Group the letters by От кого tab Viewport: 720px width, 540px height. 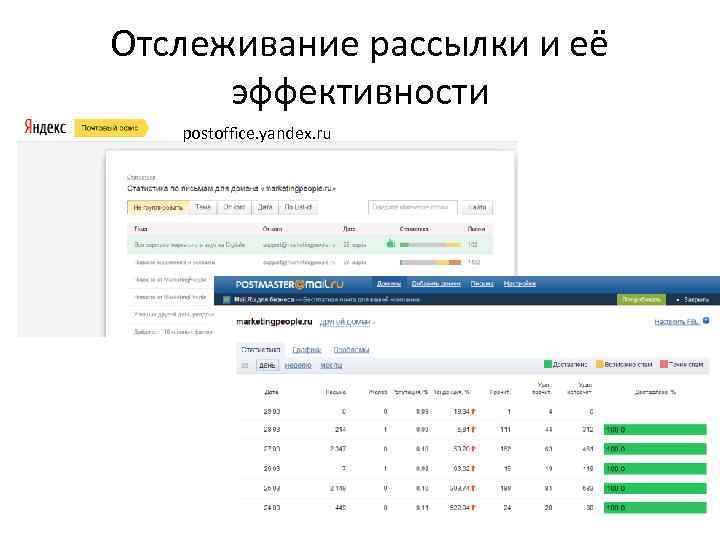click(x=234, y=207)
